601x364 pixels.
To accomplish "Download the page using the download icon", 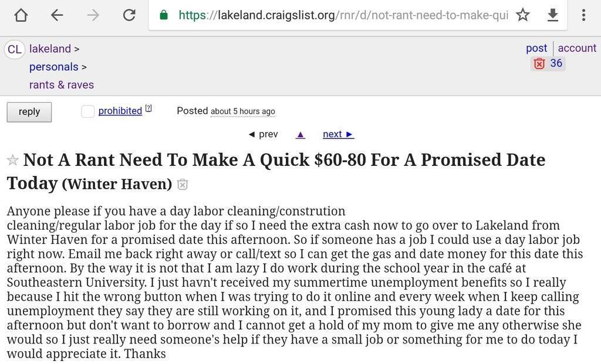I will pyautogui.click(x=552, y=15).
